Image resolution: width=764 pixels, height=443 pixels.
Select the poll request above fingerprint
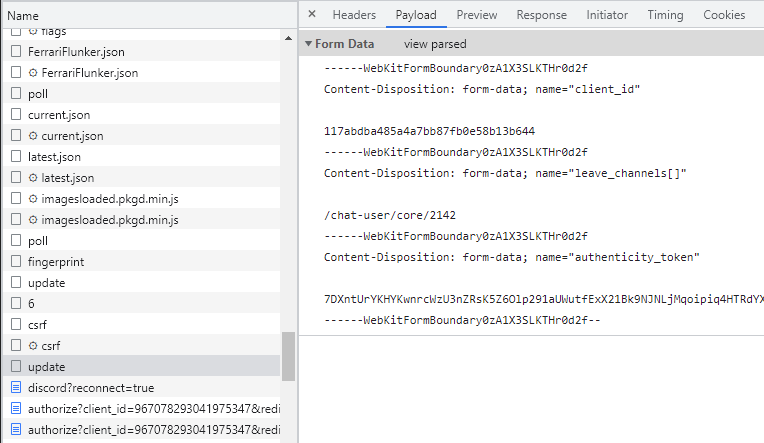pos(38,241)
